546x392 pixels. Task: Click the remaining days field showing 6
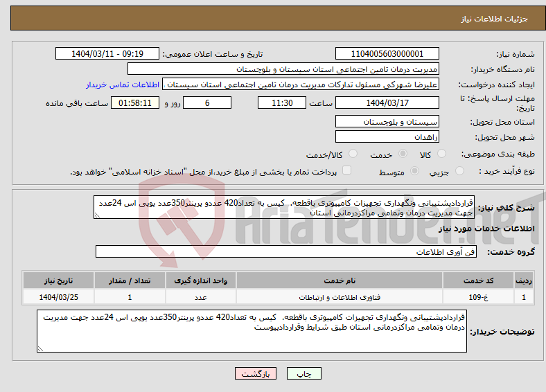(207, 103)
